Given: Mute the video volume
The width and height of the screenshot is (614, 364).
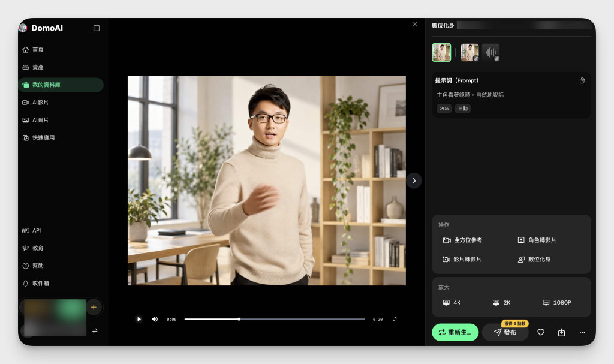Looking at the screenshot, I should [155, 320].
